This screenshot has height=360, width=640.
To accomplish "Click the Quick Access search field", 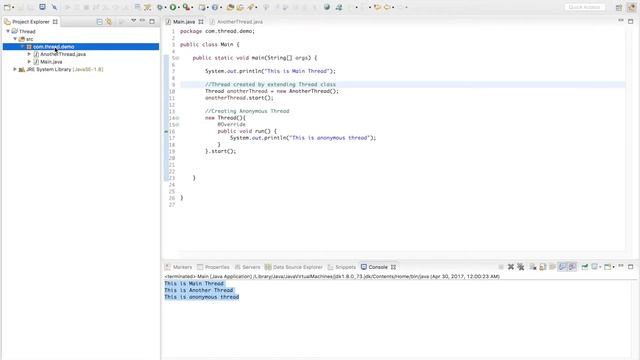I will pos(584,7).
